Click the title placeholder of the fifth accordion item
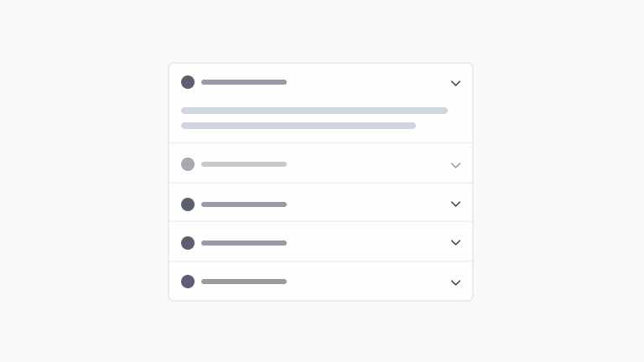644x362 pixels. click(x=244, y=282)
